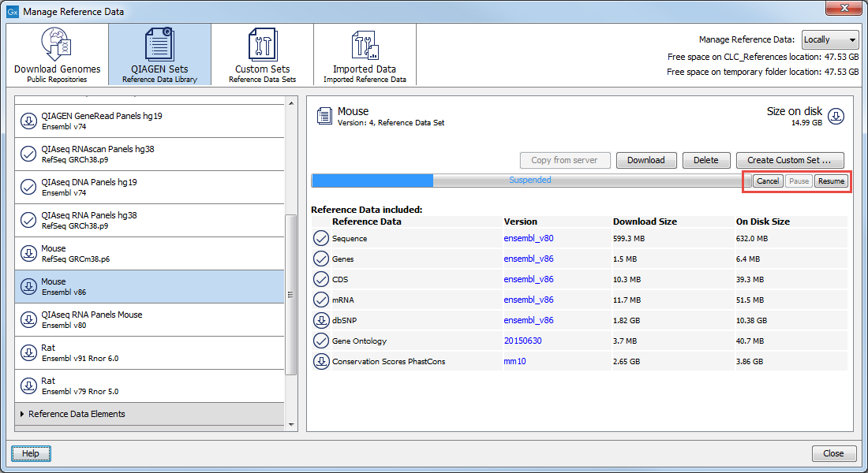Open ensembl_v86 link for mRNA

(x=528, y=300)
